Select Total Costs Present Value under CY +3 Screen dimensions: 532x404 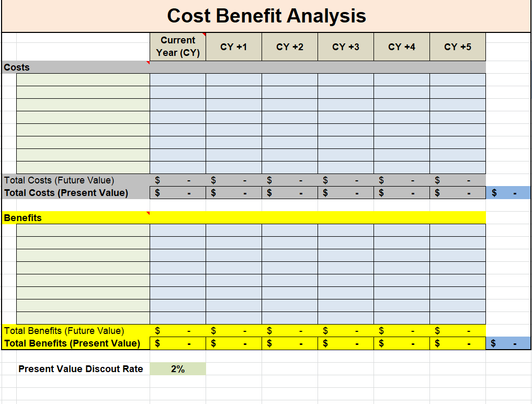(346, 193)
